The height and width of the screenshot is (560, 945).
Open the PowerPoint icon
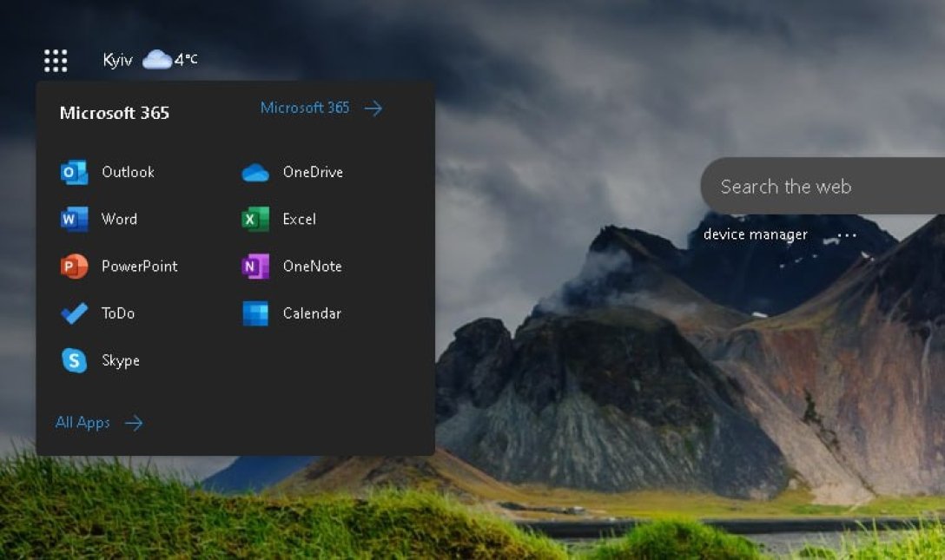coord(74,267)
